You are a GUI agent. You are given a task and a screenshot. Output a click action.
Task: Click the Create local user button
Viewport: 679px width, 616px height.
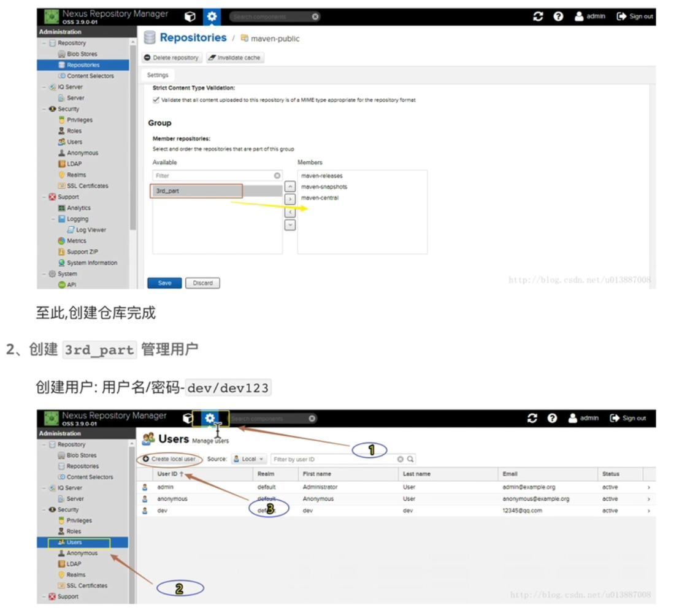point(169,459)
